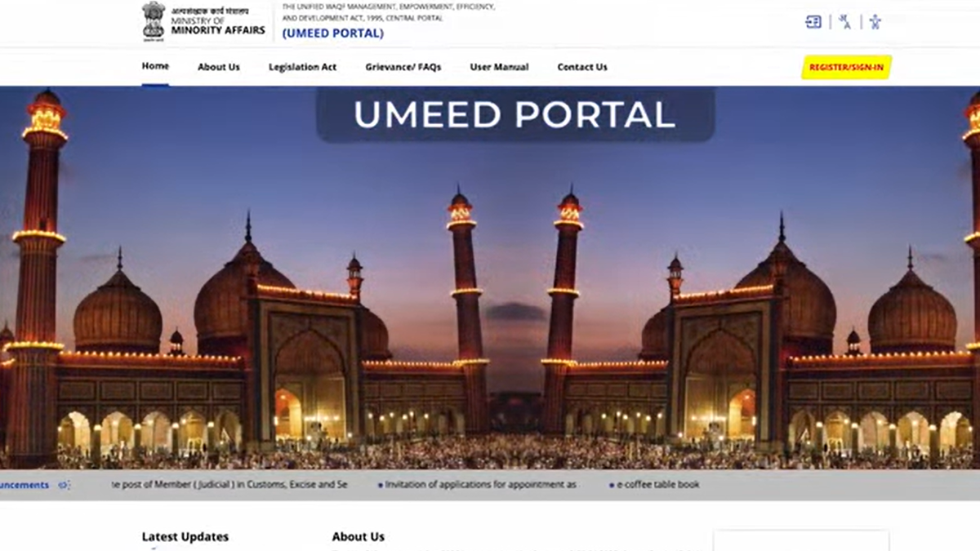Viewport: 980px width, 551px height.
Task: Navigate to Contact Us
Action: tap(582, 67)
